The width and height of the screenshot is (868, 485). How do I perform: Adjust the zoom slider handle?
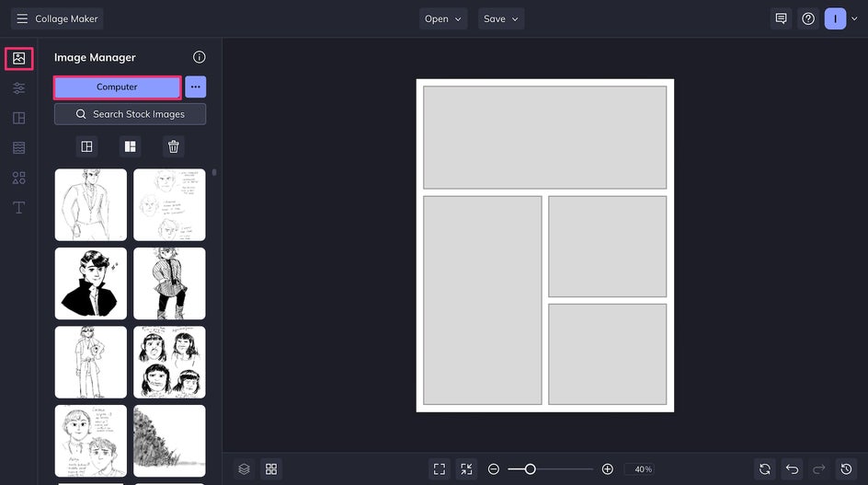click(530, 469)
